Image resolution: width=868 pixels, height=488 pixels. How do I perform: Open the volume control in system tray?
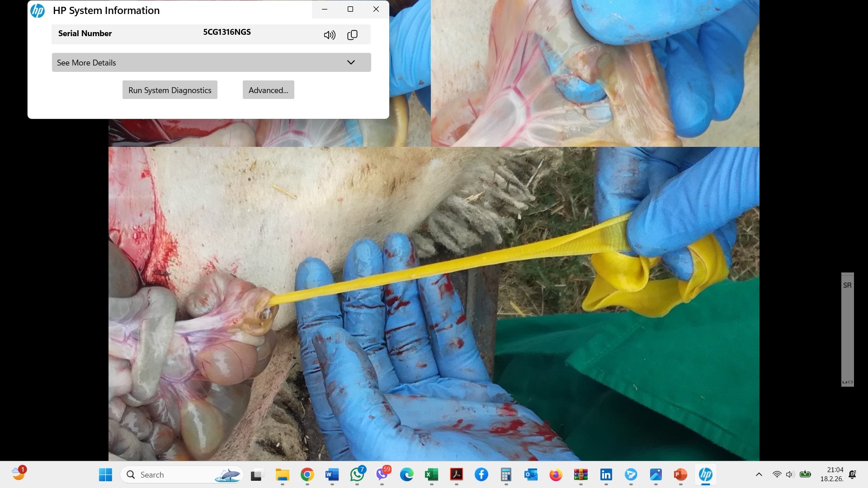point(790,474)
